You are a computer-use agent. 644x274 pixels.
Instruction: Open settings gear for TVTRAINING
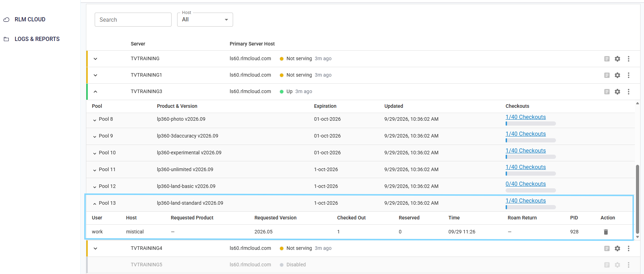click(617, 59)
